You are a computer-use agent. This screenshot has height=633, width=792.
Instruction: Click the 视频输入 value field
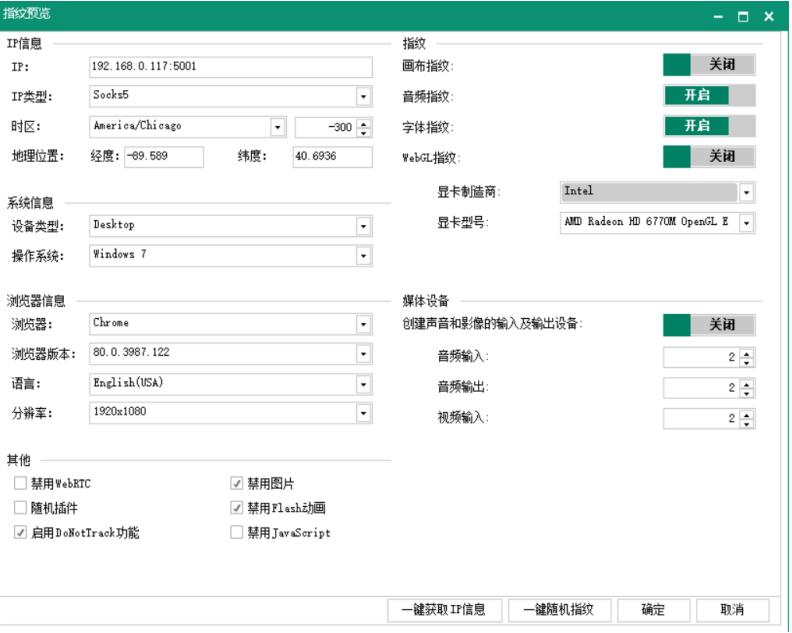point(702,419)
